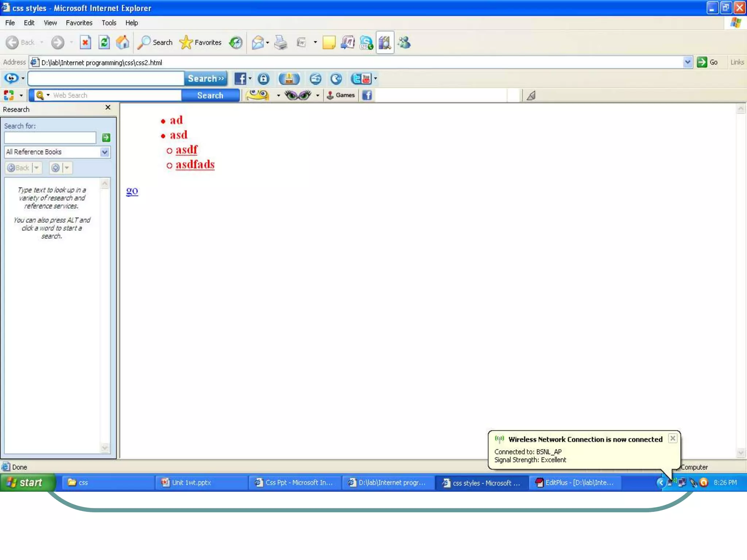The height and width of the screenshot is (560, 747).
Task: Click the 'go' hyperlink on page
Action: click(132, 191)
